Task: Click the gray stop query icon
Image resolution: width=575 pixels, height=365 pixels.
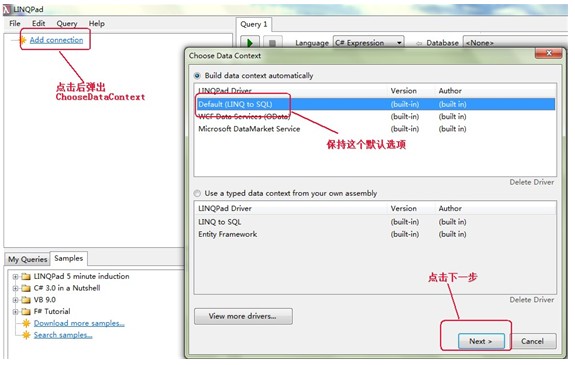Action: (x=272, y=43)
